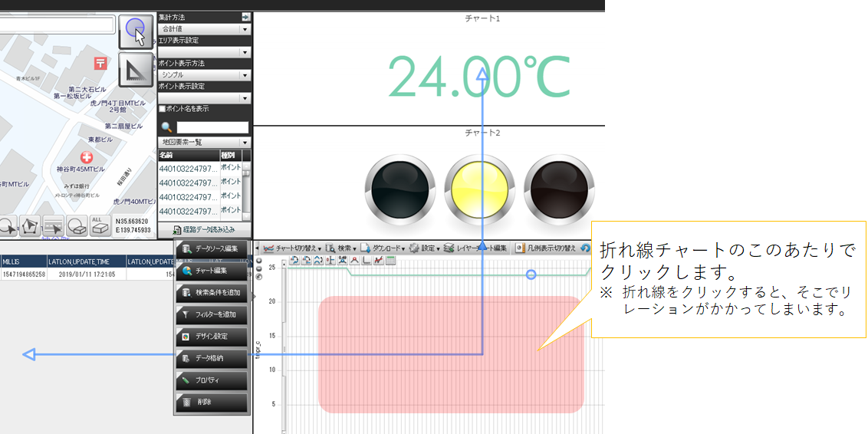This screenshot has height=434, width=868.
Task: Open the エリア表示設定 dropdown
Action: pos(204,52)
